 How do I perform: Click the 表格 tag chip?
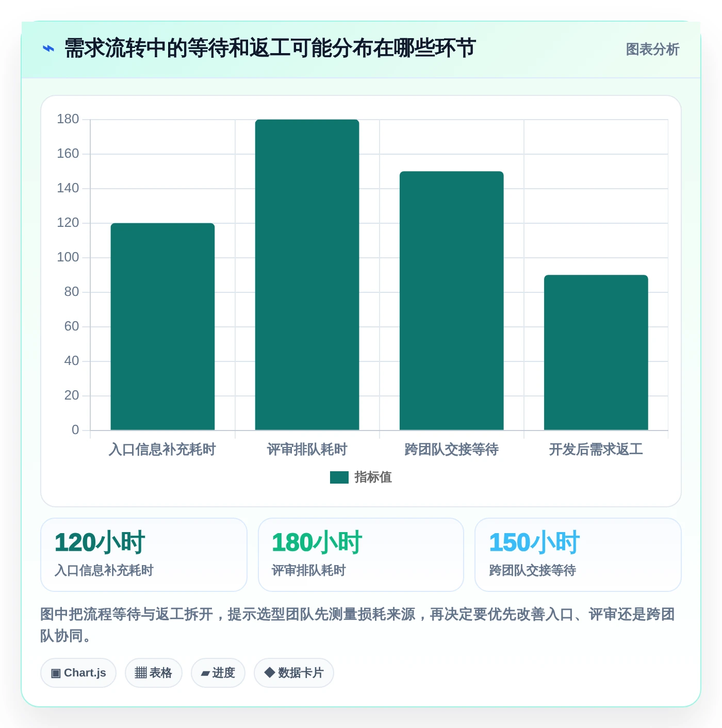(x=154, y=673)
